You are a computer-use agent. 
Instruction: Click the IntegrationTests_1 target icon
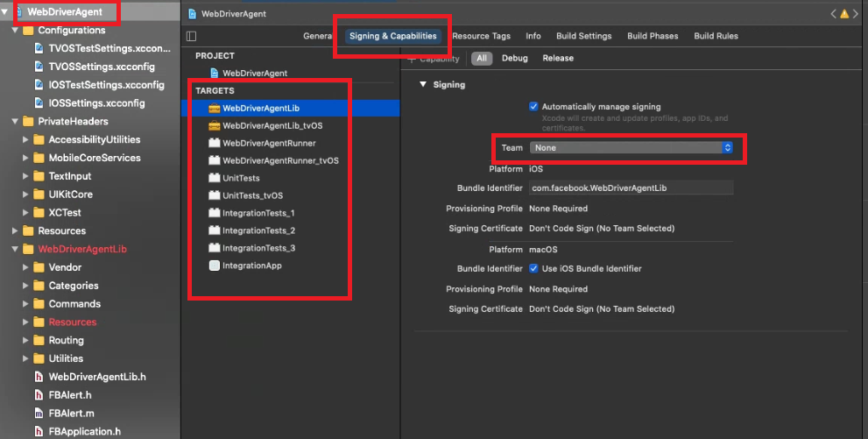click(x=215, y=213)
